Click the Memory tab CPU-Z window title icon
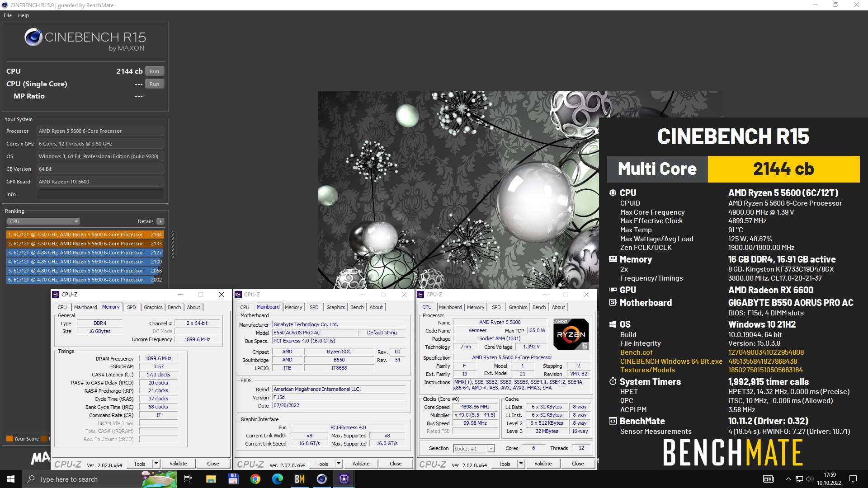The image size is (868, 488). tap(56, 295)
